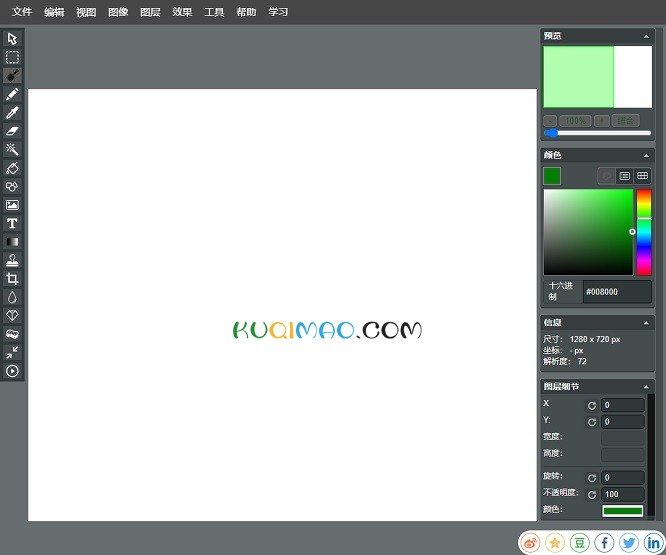Click the 旋转 rotation input field

(x=623, y=478)
